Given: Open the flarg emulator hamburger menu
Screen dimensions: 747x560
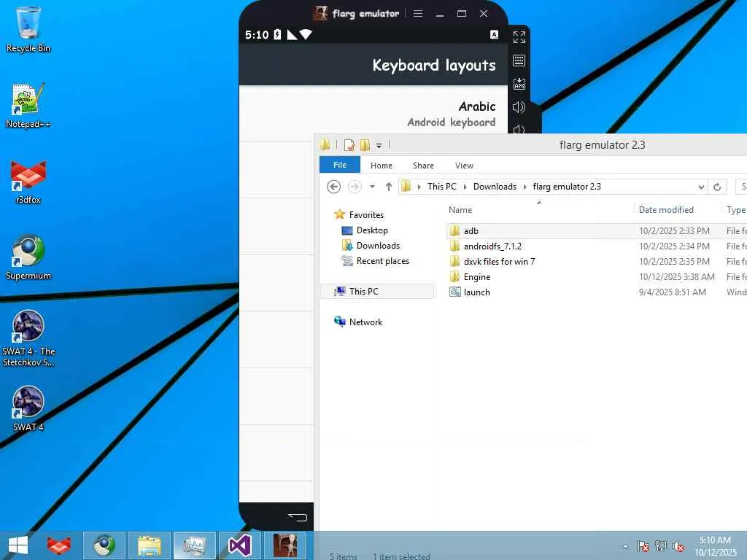Looking at the screenshot, I should [x=418, y=13].
